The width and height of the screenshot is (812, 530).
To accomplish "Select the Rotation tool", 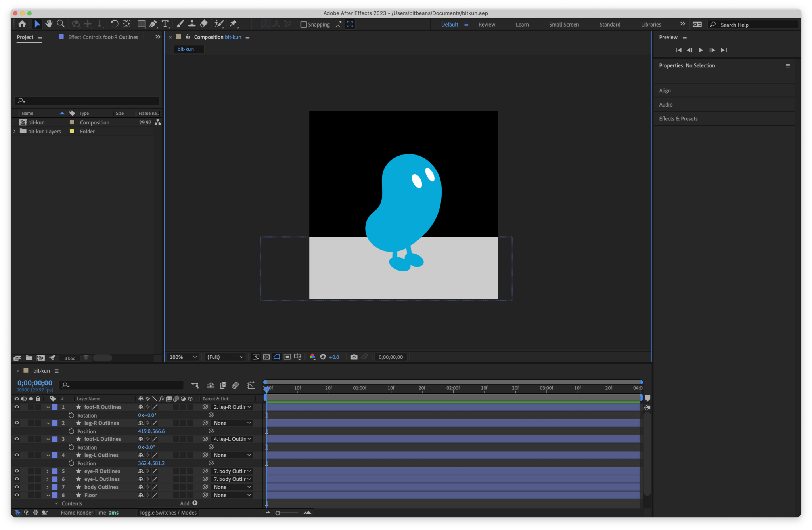I will 115,24.
